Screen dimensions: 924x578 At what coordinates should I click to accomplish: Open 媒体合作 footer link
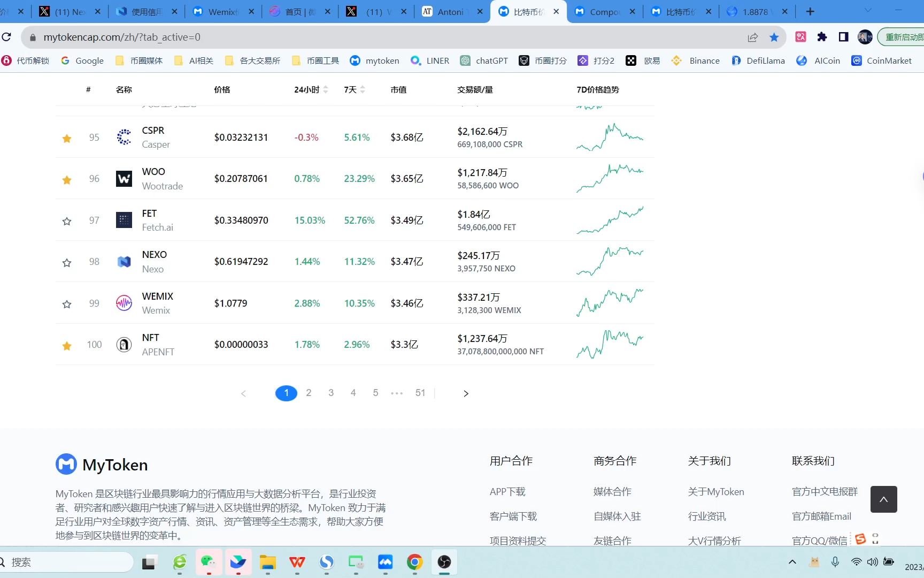[x=612, y=491]
